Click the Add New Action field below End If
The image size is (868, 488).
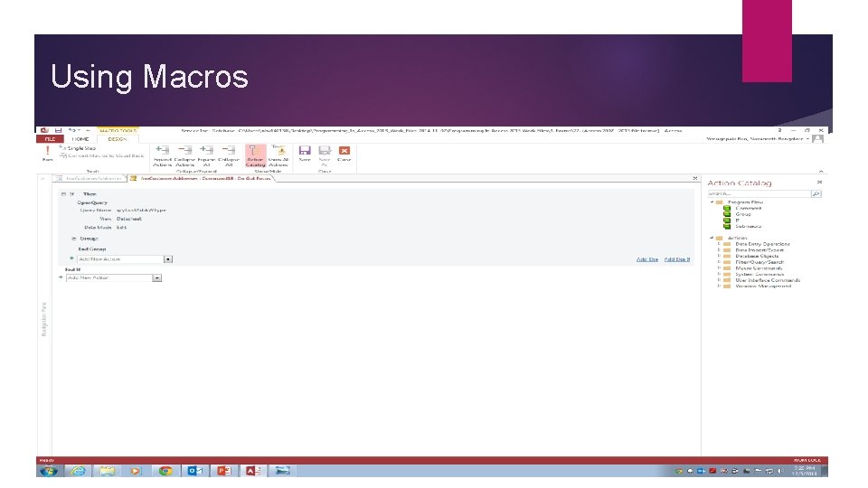tap(109, 277)
